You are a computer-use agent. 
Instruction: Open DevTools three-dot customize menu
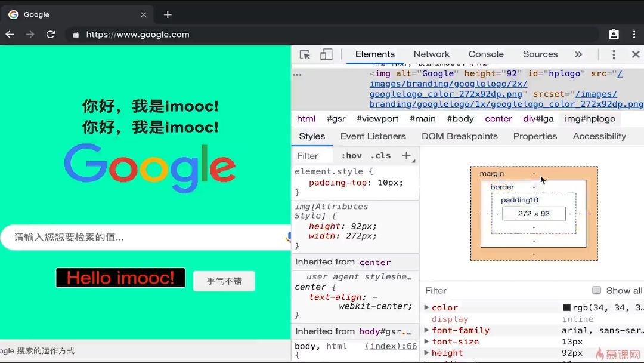[614, 54]
